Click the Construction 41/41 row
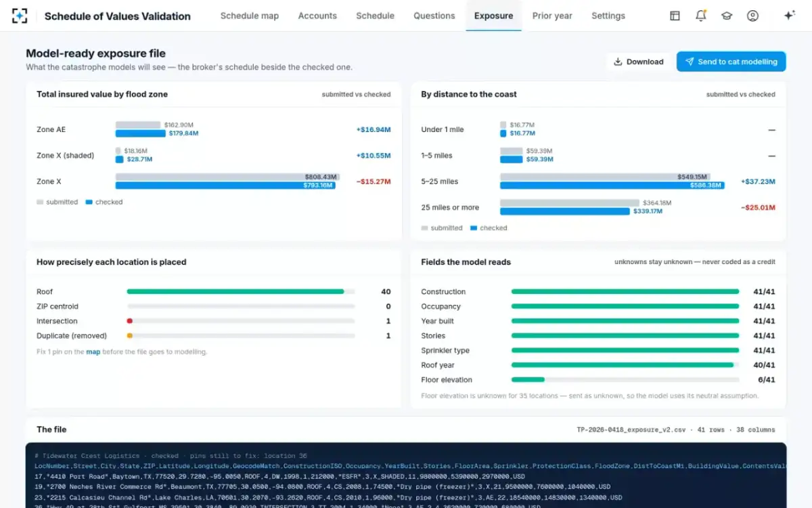 pyautogui.click(x=598, y=292)
